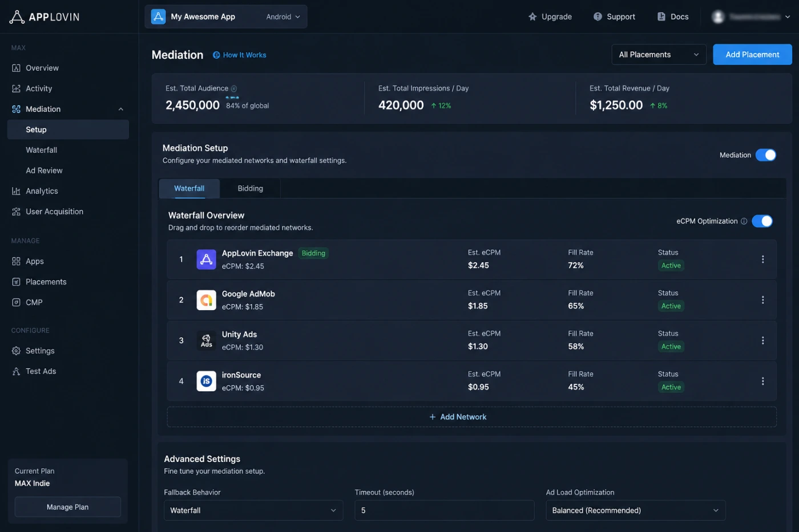This screenshot has height=532, width=799.
Task: Click the Bidding badge on AppLovin Exchange
Action: click(313, 253)
